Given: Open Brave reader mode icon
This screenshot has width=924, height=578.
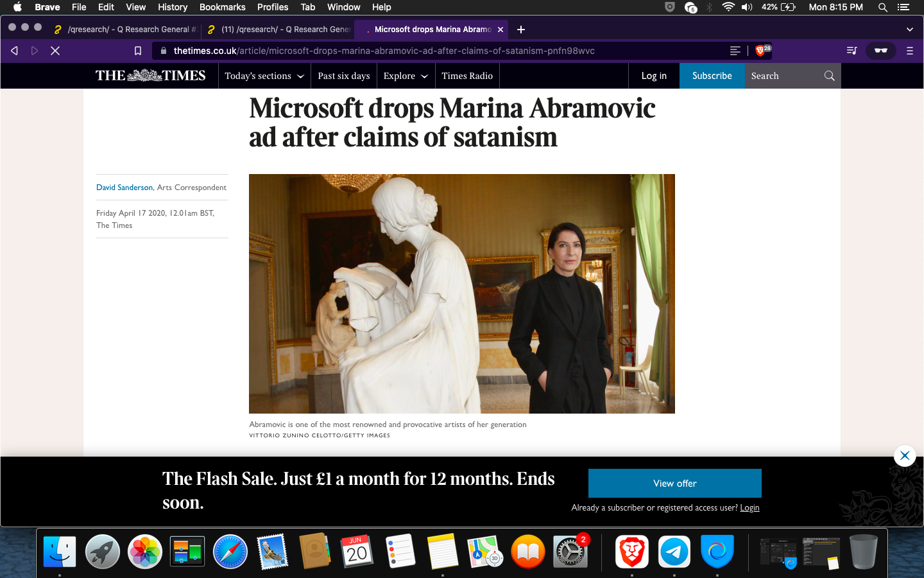Looking at the screenshot, I should [735, 51].
